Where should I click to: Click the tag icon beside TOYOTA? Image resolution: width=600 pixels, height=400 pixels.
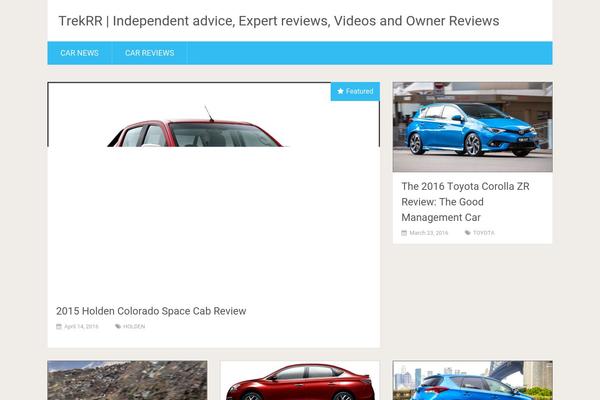tap(468, 233)
